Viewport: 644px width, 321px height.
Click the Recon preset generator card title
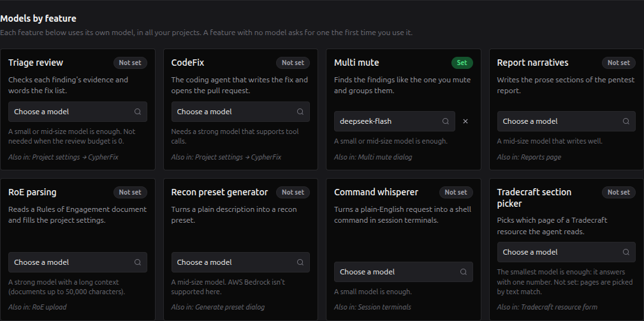[219, 192]
